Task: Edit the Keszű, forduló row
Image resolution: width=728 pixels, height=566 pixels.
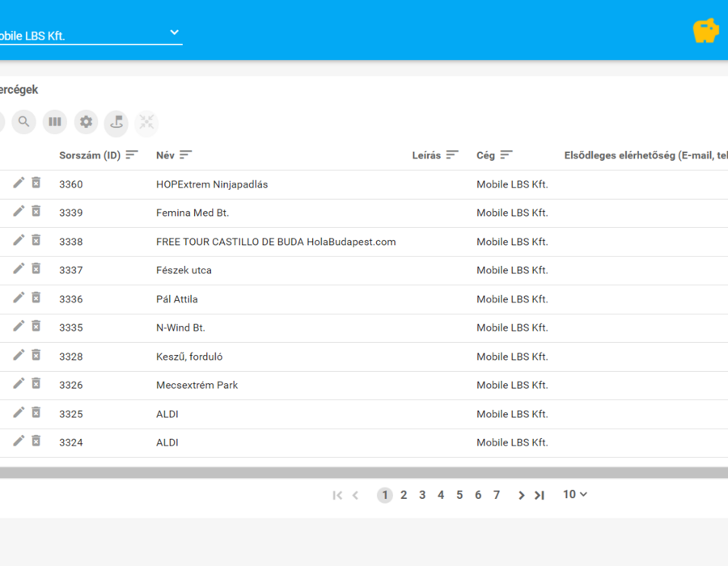Action: click(19, 356)
